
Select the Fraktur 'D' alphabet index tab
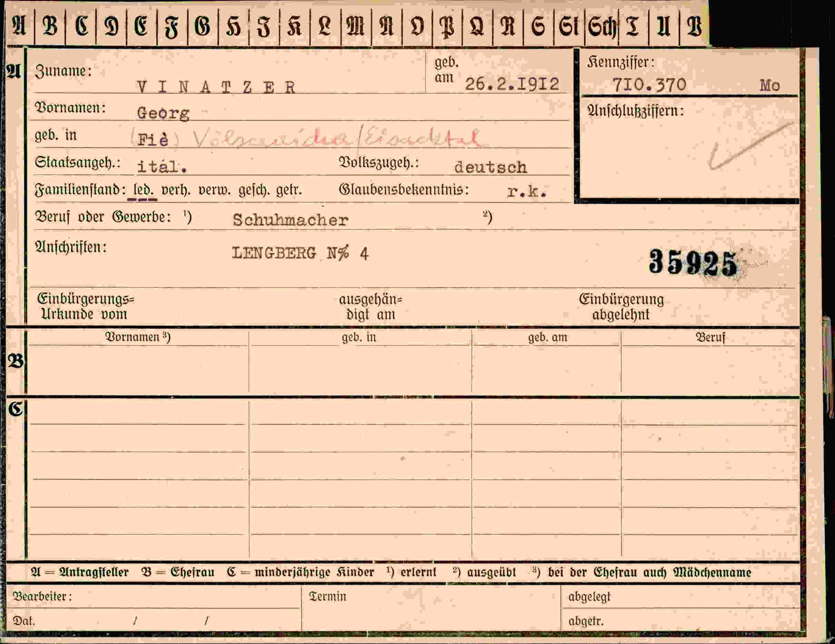click(x=112, y=26)
